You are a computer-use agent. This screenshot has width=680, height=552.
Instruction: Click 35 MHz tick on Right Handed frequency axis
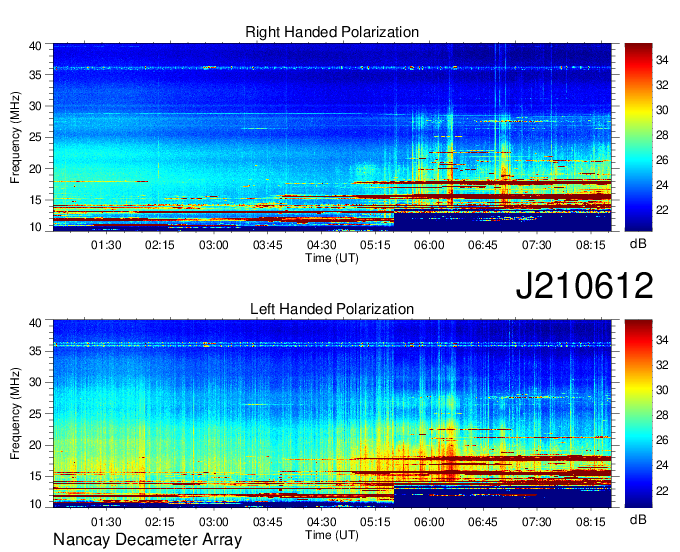(x=36, y=75)
